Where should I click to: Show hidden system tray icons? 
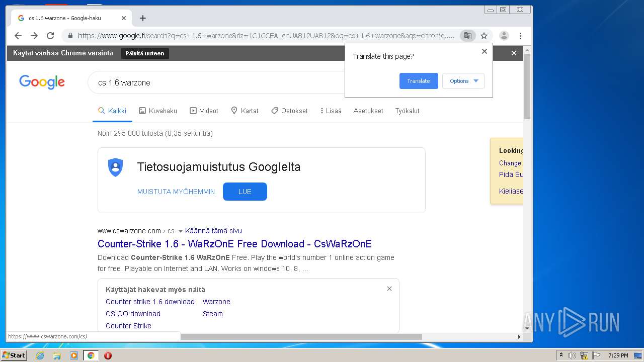(561, 355)
